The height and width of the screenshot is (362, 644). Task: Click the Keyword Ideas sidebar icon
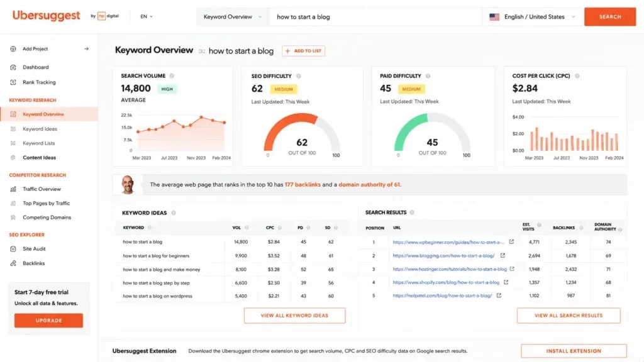[13, 129]
